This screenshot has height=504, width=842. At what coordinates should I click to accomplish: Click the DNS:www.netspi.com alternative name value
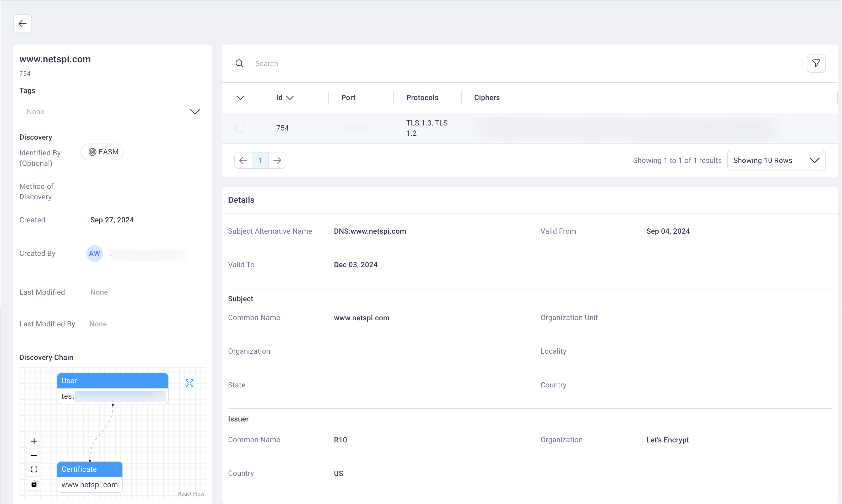click(370, 231)
